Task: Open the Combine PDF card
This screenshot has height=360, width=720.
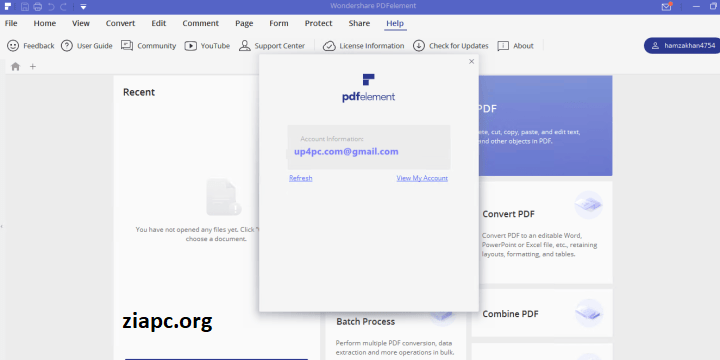Action: pyautogui.click(x=542, y=313)
